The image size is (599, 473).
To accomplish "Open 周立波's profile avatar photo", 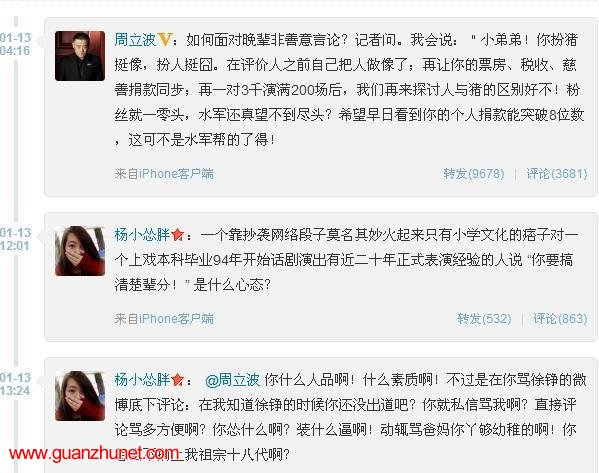I will (x=80, y=56).
